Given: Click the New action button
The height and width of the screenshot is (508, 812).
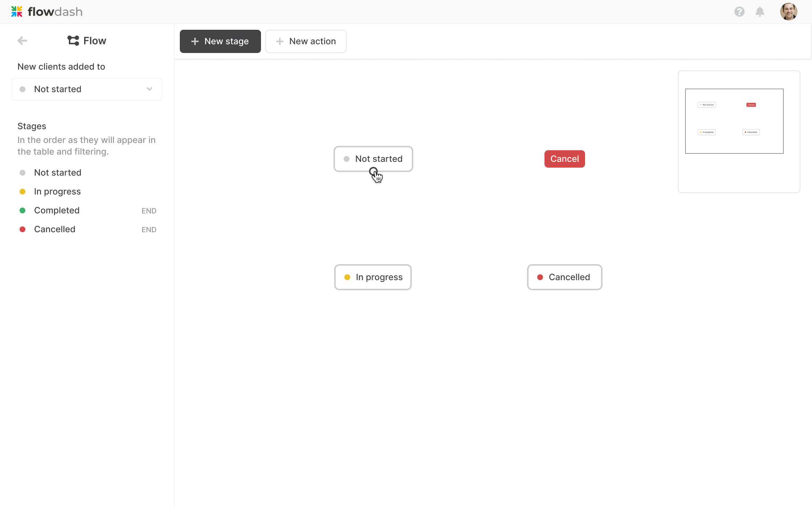Looking at the screenshot, I should pyautogui.click(x=306, y=41).
